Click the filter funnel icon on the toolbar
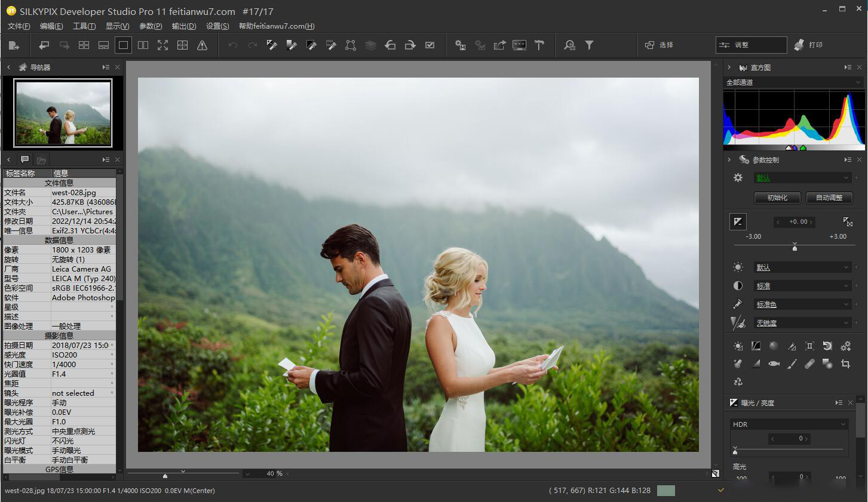Screen dimensions: 868x502 (x=590, y=45)
